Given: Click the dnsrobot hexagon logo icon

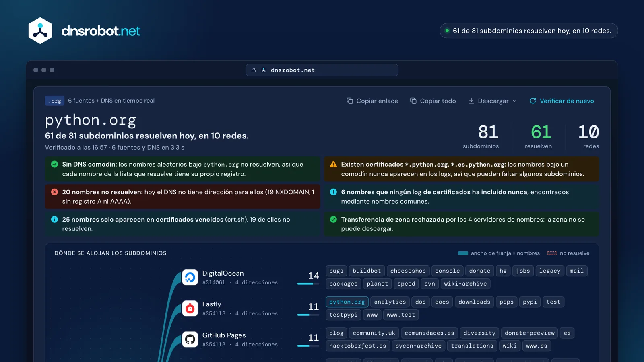Looking at the screenshot, I should (x=40, y=31).
